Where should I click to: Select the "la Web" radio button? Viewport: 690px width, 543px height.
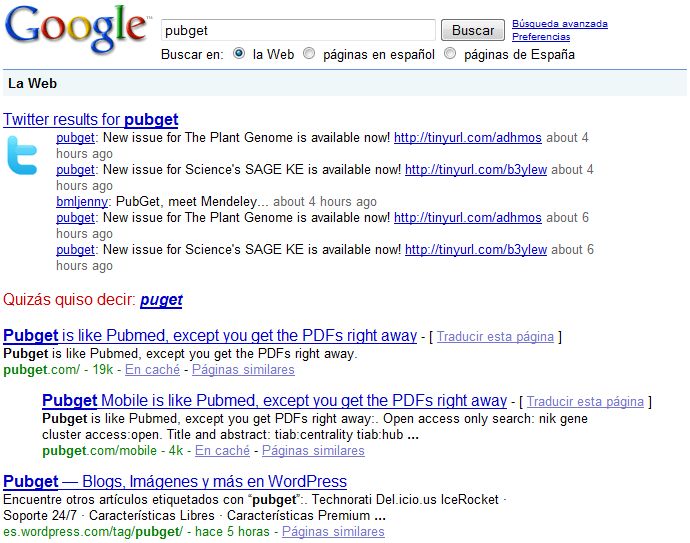point(239,54)
